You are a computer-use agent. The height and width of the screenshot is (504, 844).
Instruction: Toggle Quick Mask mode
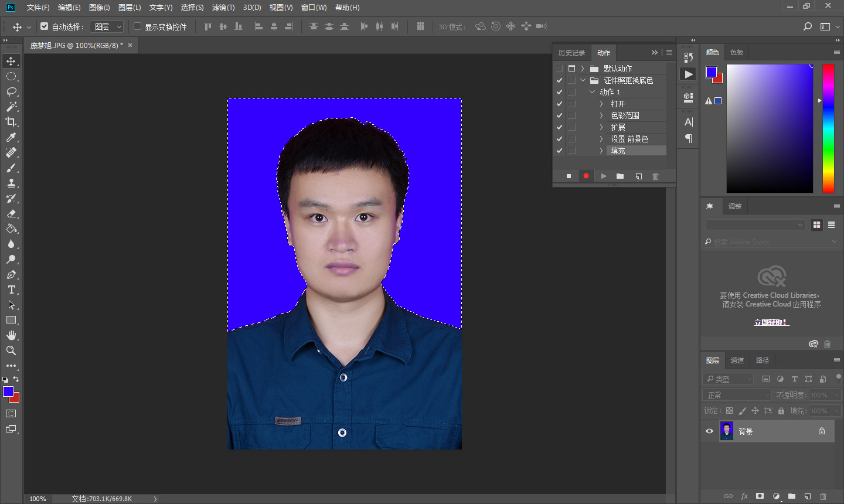(x=11, y=413)
